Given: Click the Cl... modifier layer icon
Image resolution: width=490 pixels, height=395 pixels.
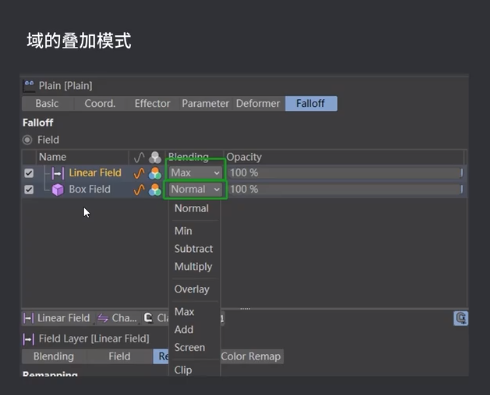Looking at the screenshot, I should (x=148, y=318).
